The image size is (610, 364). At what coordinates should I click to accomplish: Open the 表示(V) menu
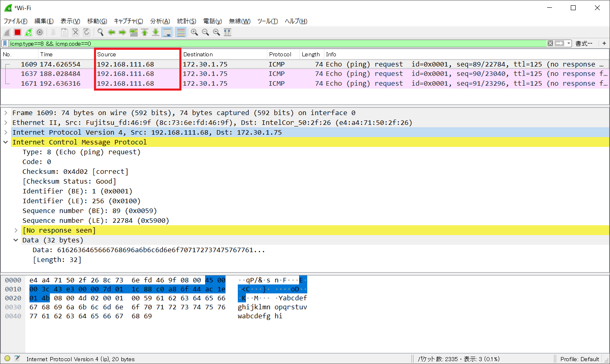click(x=70, y=21)
